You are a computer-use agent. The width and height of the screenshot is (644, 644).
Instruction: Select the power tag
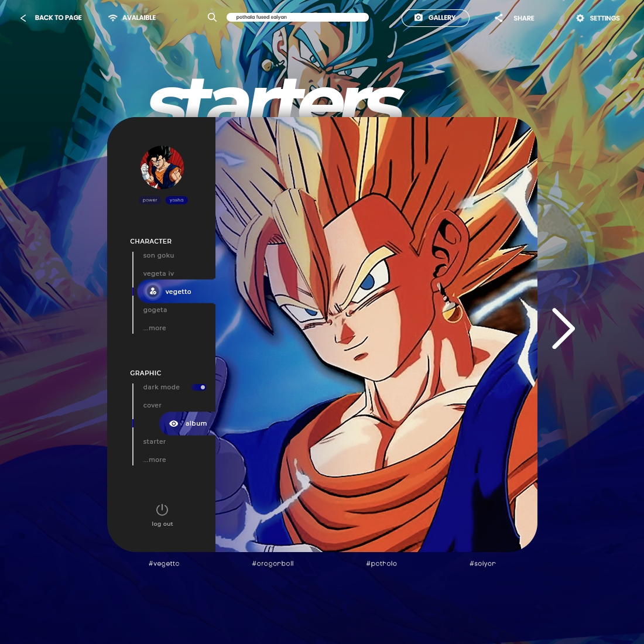tap(150, 200)
